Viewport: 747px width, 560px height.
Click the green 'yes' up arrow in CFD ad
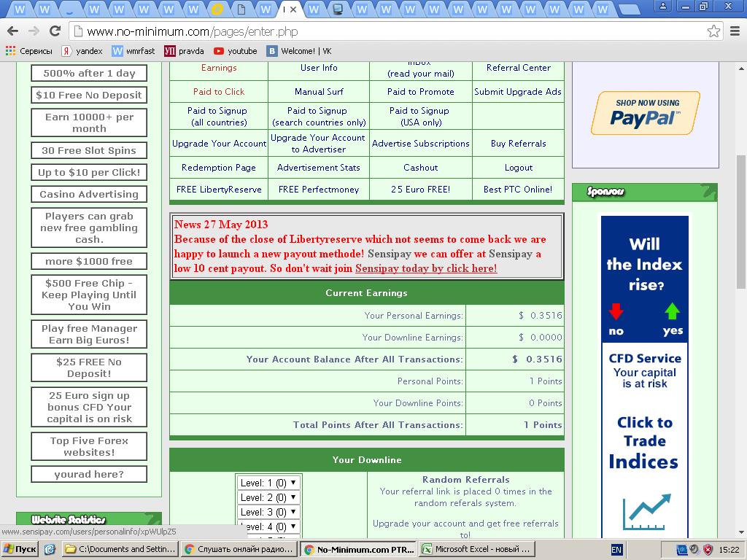tap(672, 311)
